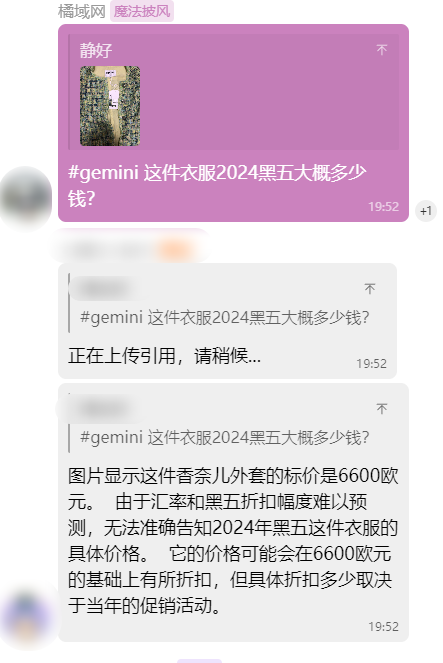Screen dimensions: 443x663
Task: Open the 橘域网 sender profile name
Action: (81, 11)
